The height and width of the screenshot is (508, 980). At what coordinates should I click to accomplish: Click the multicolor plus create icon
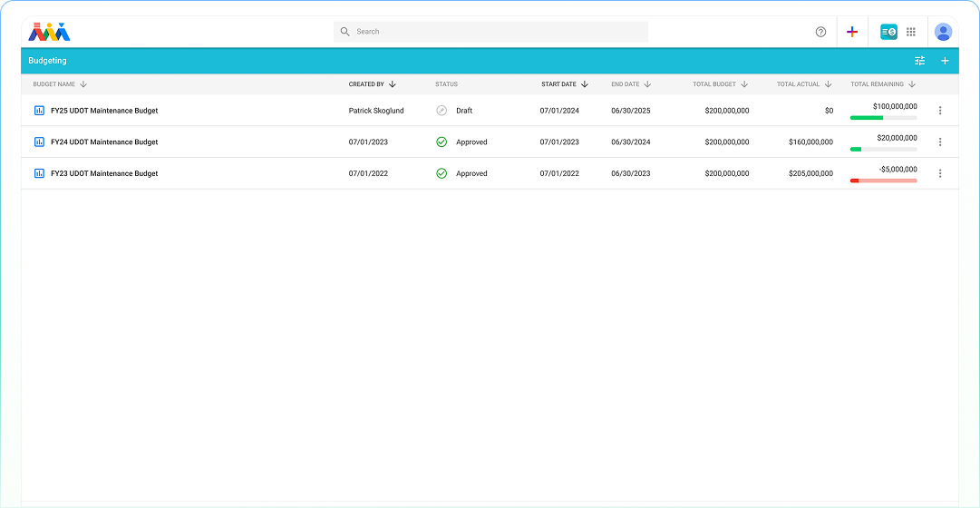[x=852, y=32]
